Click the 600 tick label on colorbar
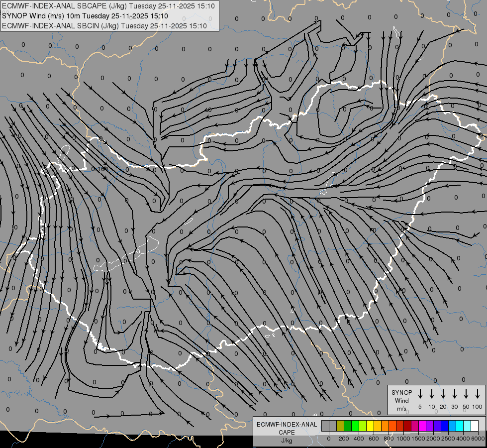 374,439
